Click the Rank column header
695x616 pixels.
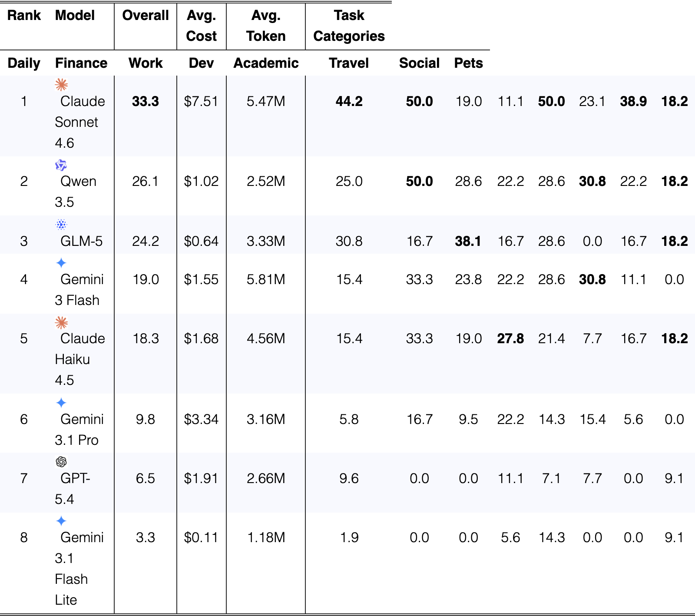tap(24, 15)
